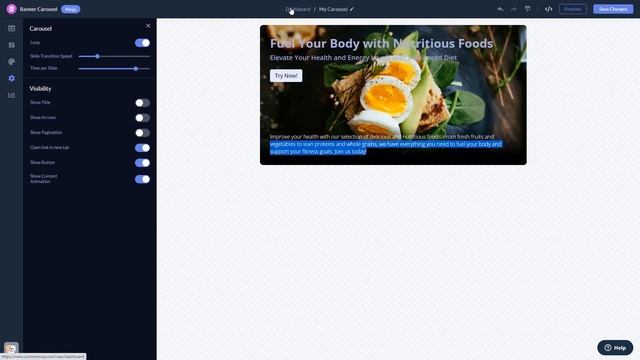
Task: Click the Save Changes button
Action: 613,9
